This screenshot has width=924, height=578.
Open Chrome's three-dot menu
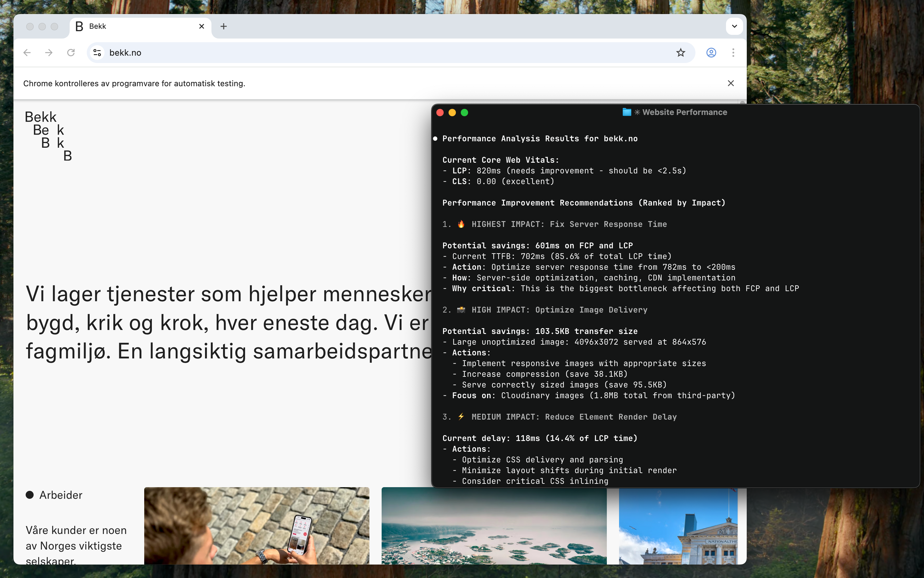733,53
